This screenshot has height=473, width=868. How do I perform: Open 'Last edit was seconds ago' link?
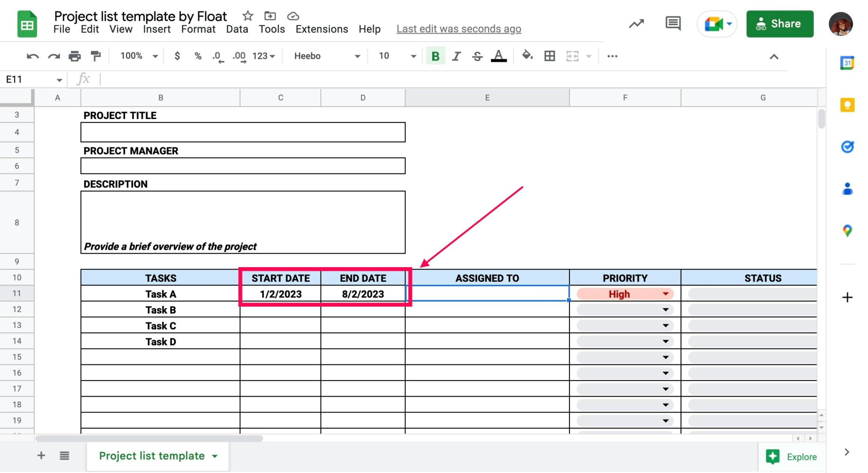coord(458,29)
